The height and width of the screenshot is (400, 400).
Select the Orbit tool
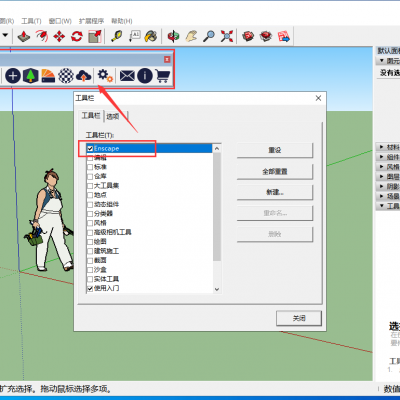[173, 36]
